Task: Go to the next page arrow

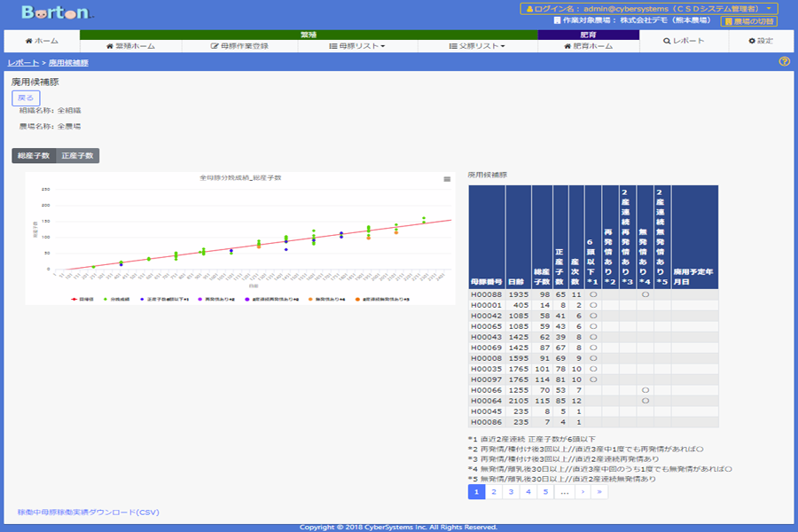Action: 583,492
